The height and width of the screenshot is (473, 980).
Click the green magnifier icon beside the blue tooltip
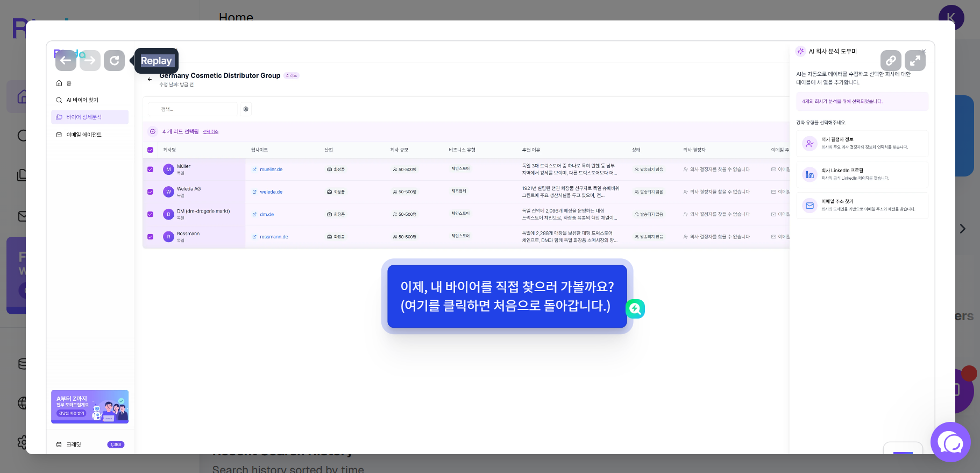tap(635, 309)
